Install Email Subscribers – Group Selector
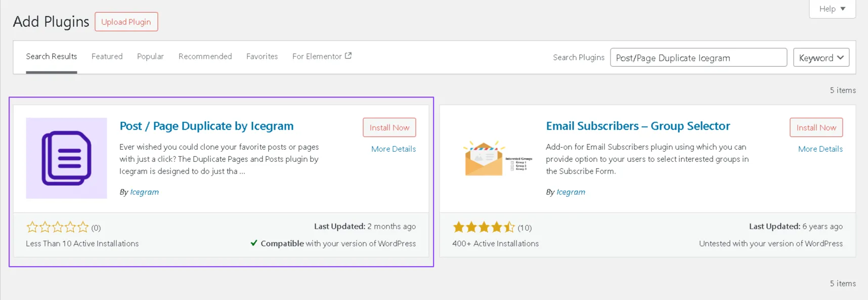Viewport: 868px width, 300px height. 816,127
